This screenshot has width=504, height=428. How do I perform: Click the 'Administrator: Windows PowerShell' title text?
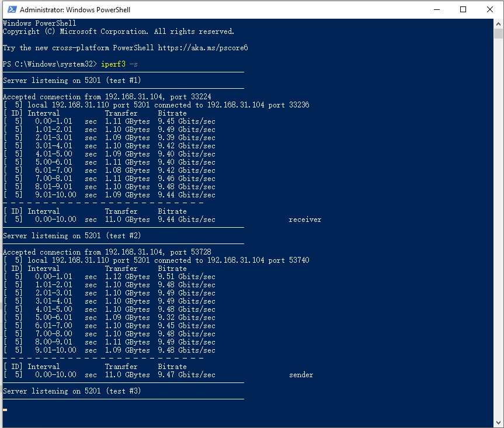click(x=75, y=10)
